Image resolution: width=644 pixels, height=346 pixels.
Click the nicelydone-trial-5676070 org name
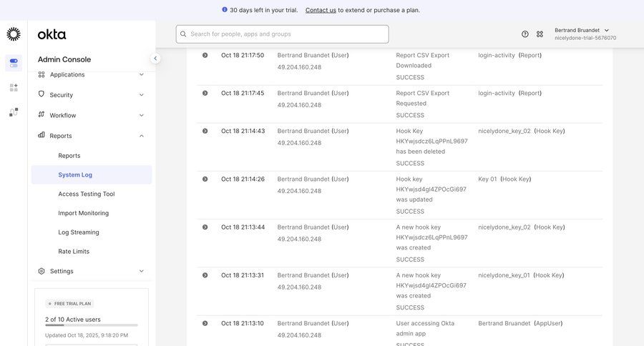point(585,38)
